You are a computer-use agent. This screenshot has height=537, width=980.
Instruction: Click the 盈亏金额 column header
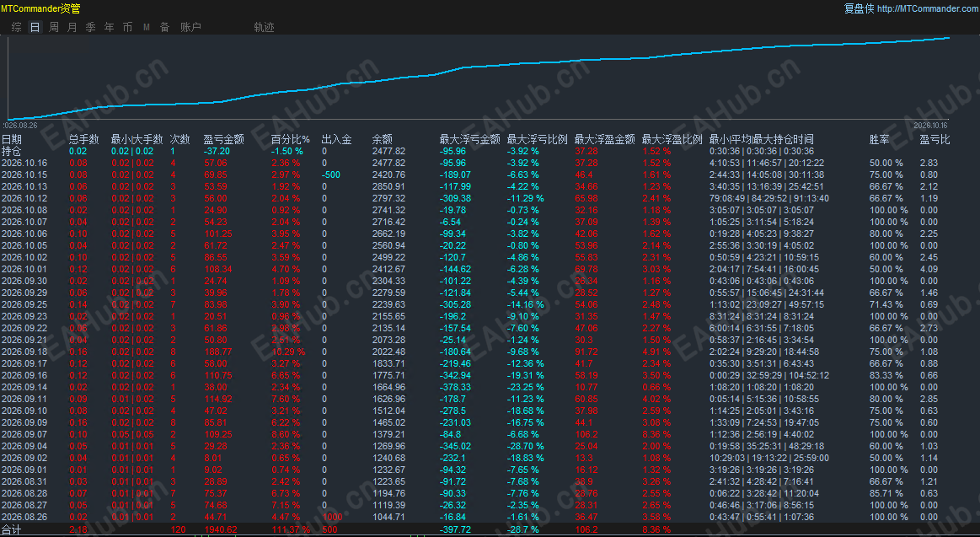click(x=224, y=139)
